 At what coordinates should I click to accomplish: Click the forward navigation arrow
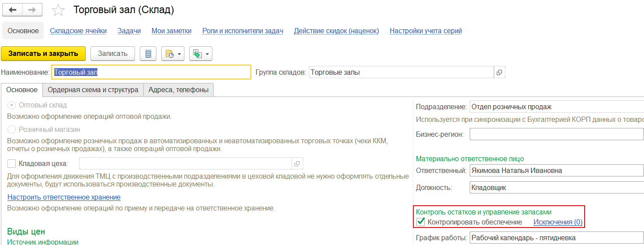tap(32, 10)
